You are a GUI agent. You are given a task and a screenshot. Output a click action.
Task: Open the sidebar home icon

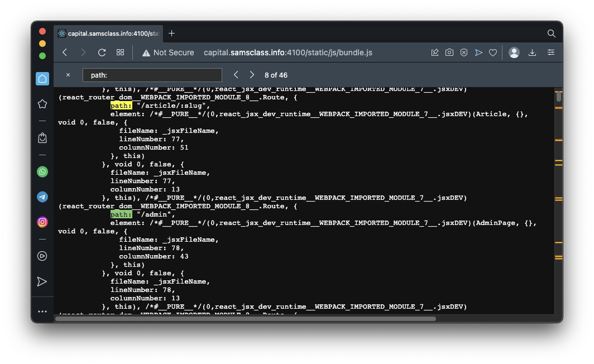[x=42, y=79]
